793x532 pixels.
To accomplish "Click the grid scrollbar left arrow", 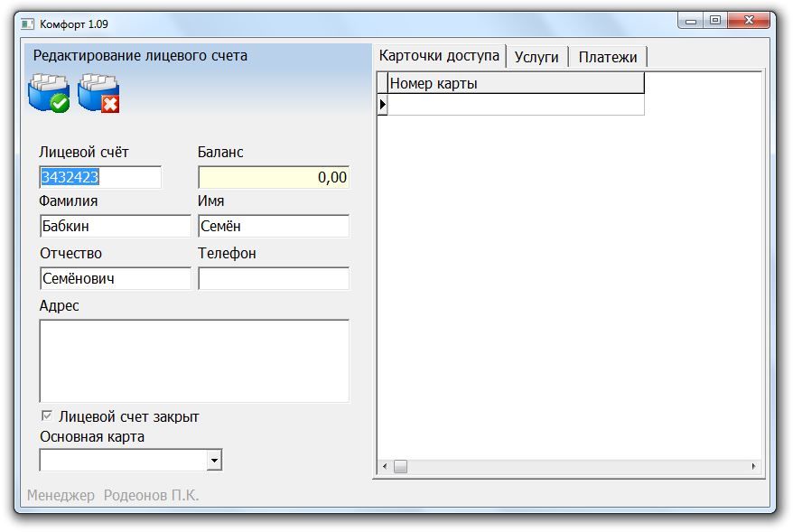I will pyautogui.click(x=385, y=466).
